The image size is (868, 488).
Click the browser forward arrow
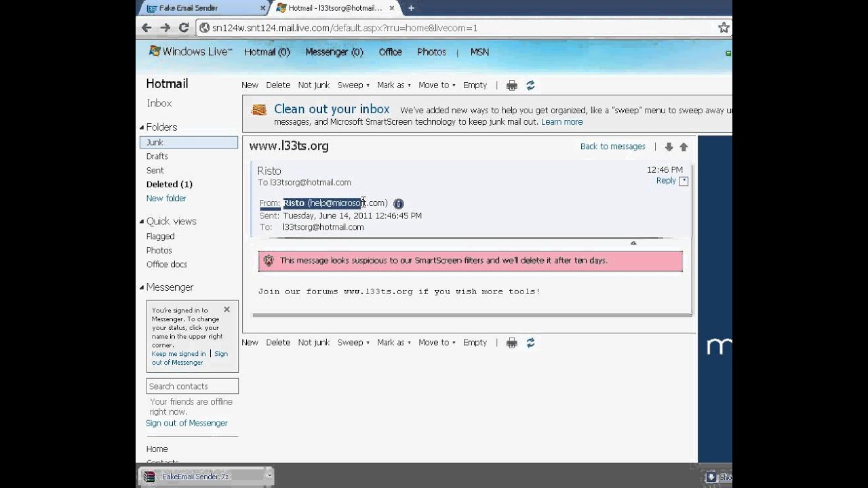(165, 28)
